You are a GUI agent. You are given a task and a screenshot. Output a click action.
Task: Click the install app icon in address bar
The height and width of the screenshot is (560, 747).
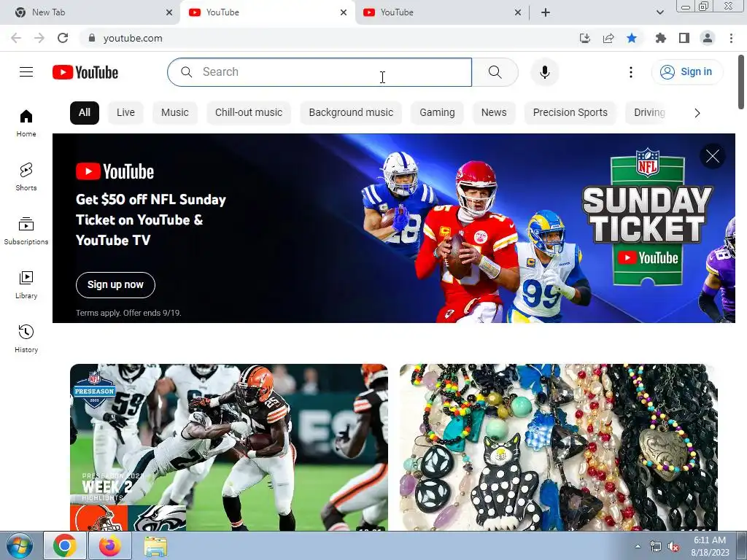click(584, 38)
